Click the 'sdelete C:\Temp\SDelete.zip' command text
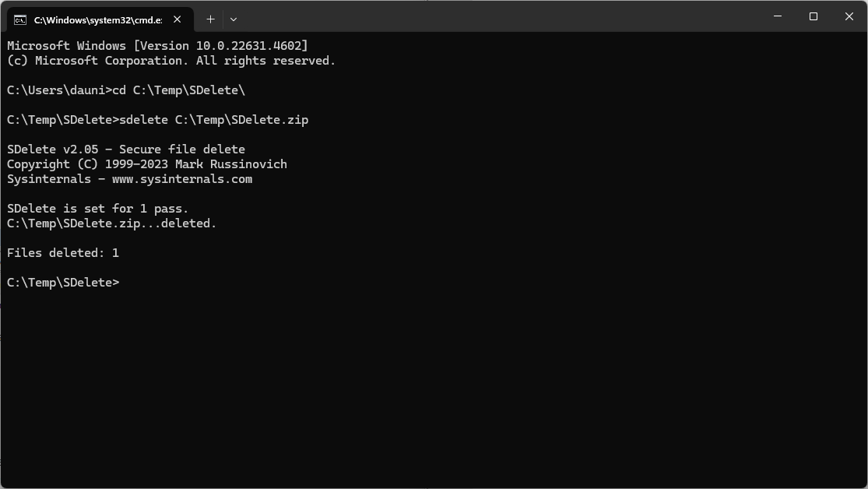 (213, 120)
